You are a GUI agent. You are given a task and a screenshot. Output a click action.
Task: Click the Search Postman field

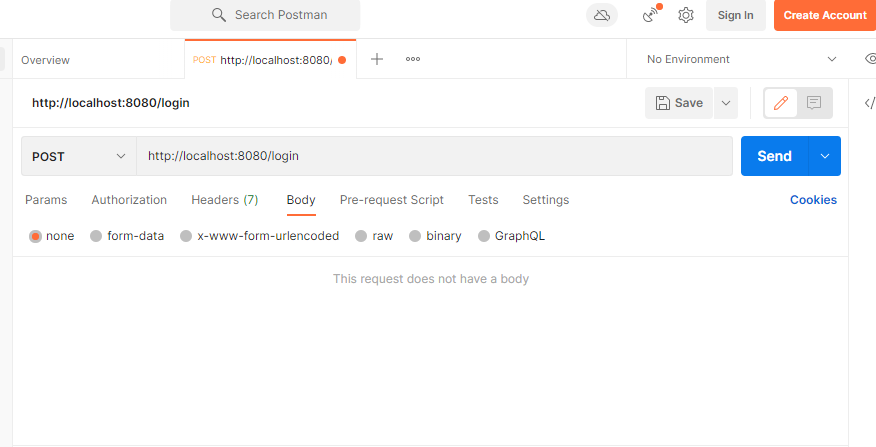tap(265, 15)
